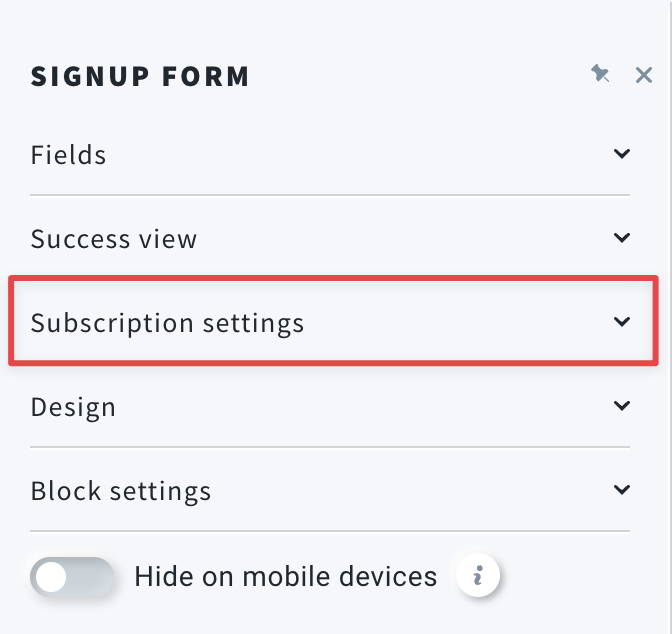672x634 pixels.
Task: Click the Block settings chevron arrow
Action: (x=621, y=490)
